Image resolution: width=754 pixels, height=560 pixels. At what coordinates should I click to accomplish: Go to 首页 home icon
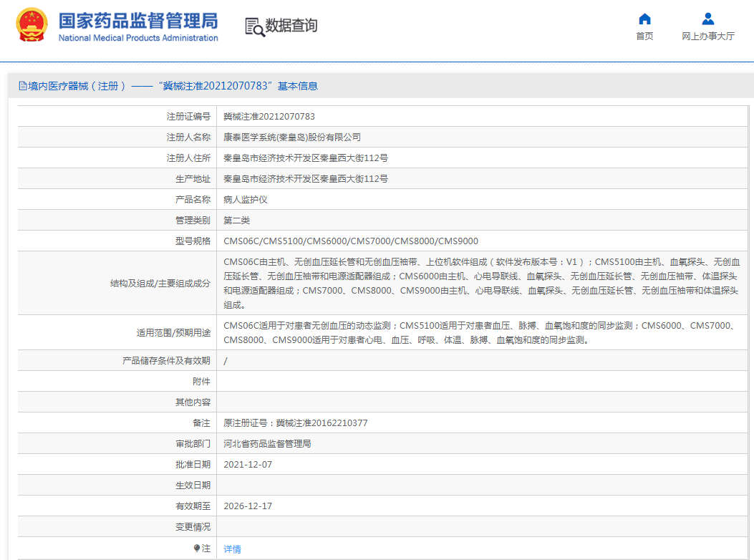coord(644,19)
